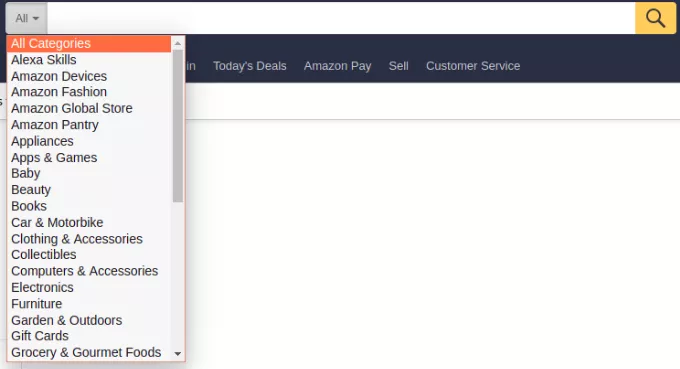Pick Books from the category list
The height and width of the screenshot is (369, 680).
click(89, 206)
